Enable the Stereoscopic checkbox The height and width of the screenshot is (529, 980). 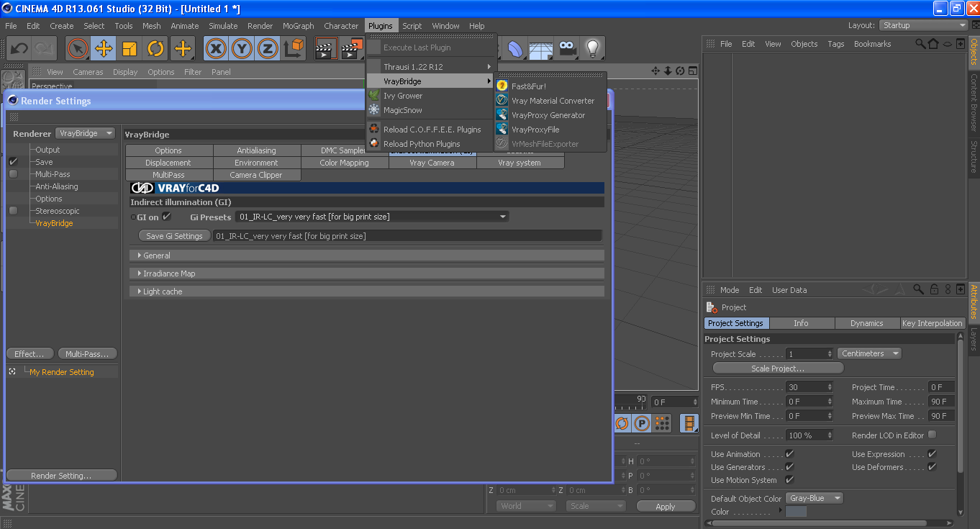[14, 211]
